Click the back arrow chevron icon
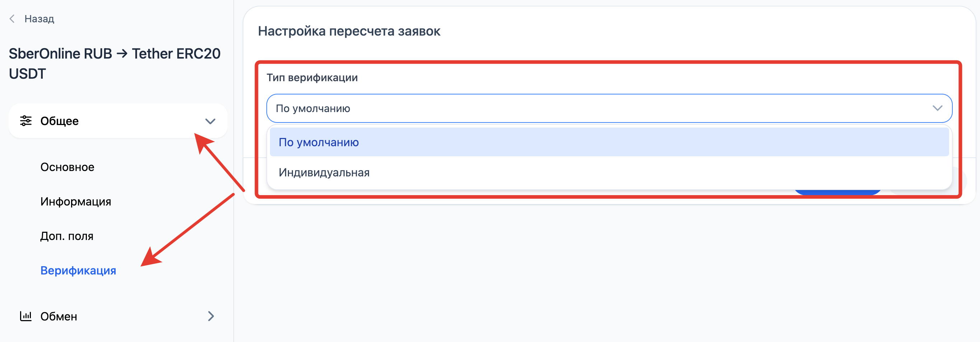The height and width of the screenshot is (342, 980). (12, 19)
